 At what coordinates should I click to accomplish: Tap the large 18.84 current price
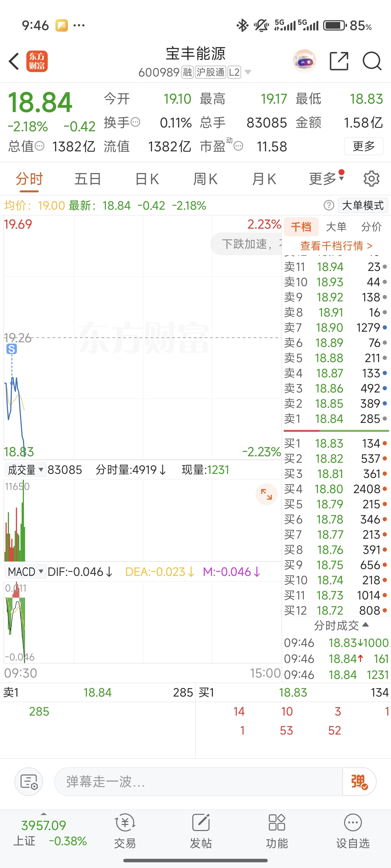40,103
